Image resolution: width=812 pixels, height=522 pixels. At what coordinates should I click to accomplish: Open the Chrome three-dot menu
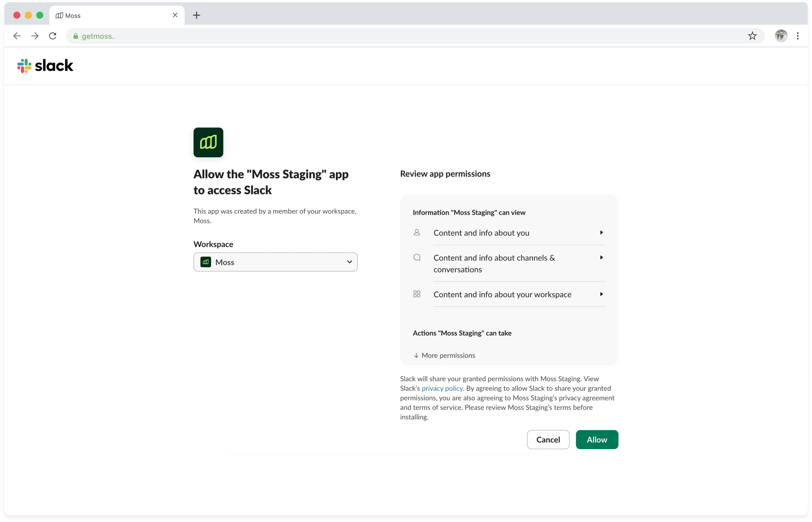[x=798, y=36]
